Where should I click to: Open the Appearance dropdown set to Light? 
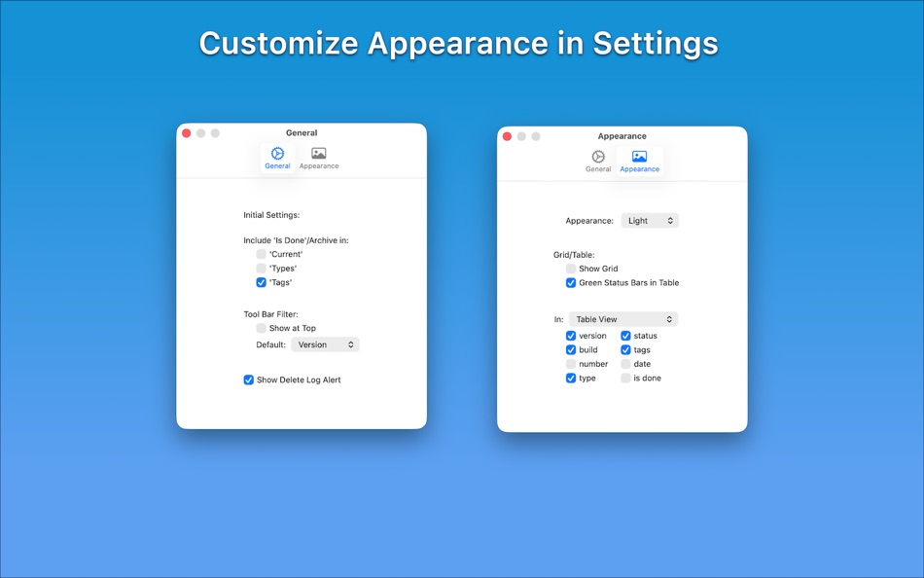(650, 220)
